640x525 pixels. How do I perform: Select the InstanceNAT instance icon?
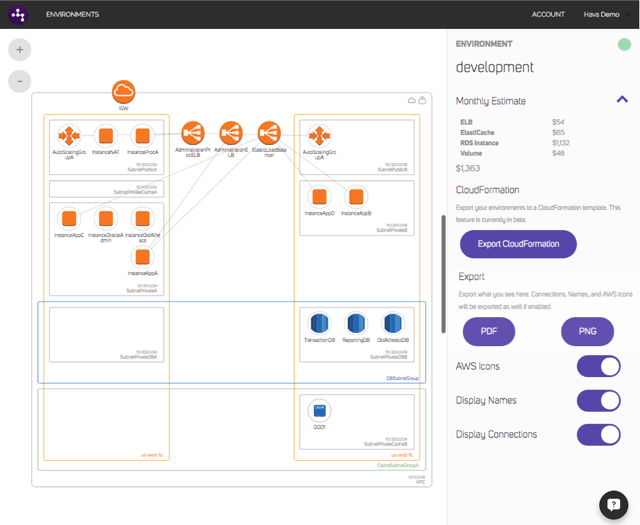pos(106,135)
